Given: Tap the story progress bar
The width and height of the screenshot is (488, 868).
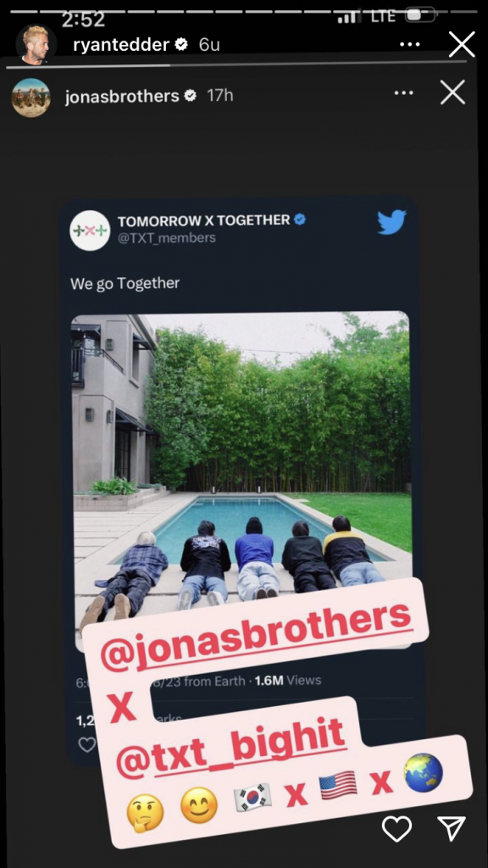Looking at the screenshot, I should (x=236, y=66).
